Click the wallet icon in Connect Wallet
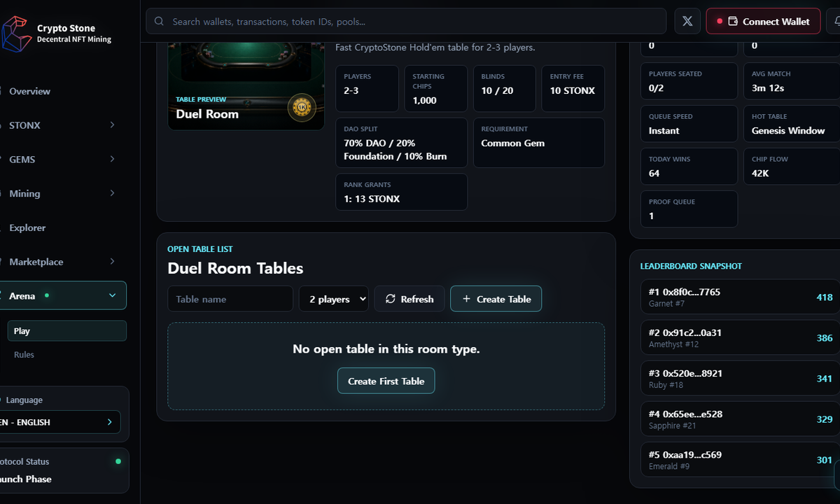This screenshot has height=504, width=840. [x=733, y=22]
